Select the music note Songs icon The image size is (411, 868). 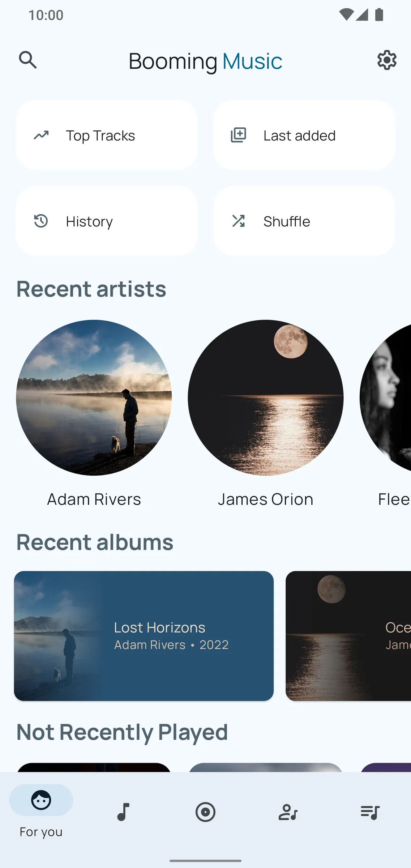pos(123,812)
